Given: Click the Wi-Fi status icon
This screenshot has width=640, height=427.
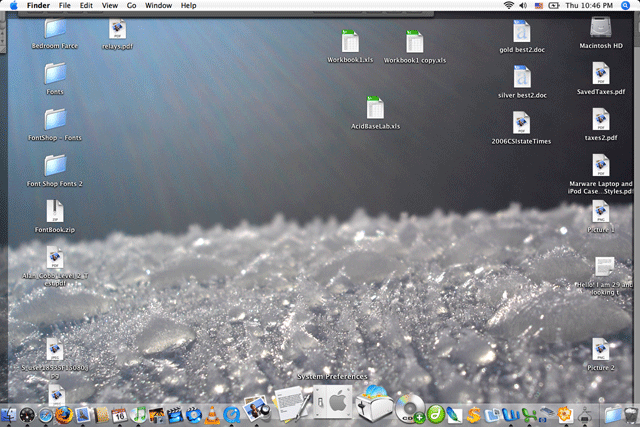Looking at the screenshot, I should 509,5.
